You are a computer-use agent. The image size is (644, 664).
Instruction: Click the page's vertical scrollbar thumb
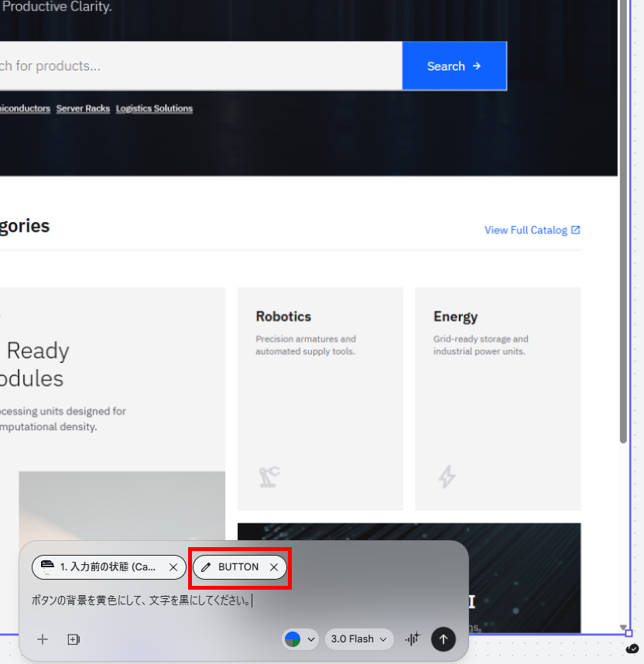(623, 221)
